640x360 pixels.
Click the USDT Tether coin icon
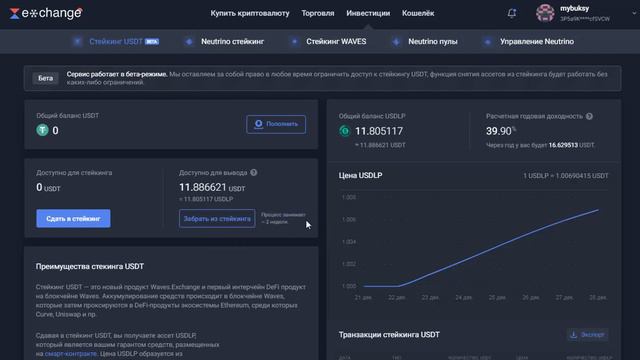pos(42,130)
